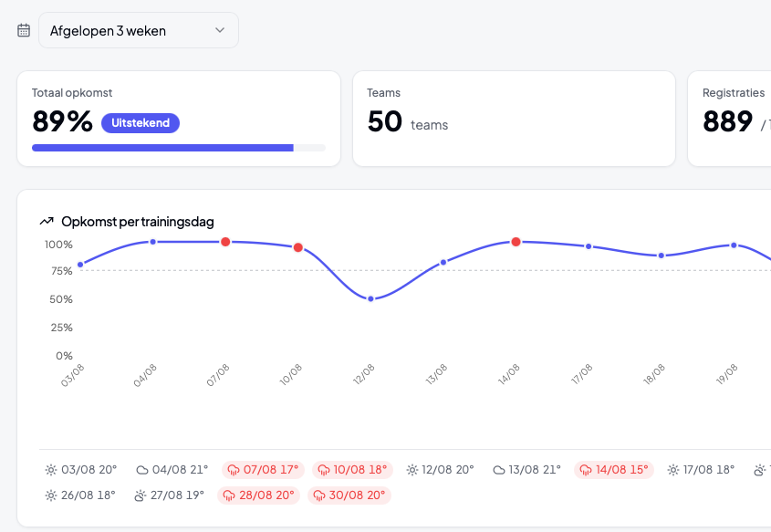771x532 pixels.
Task: Click the cloud icon for 13/08 21°
Action: (498, 470)
